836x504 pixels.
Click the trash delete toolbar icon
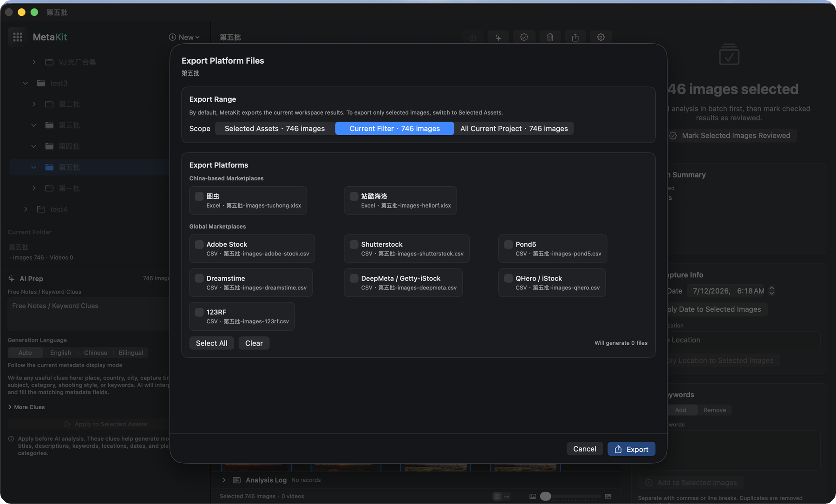[x=550, y=37]
